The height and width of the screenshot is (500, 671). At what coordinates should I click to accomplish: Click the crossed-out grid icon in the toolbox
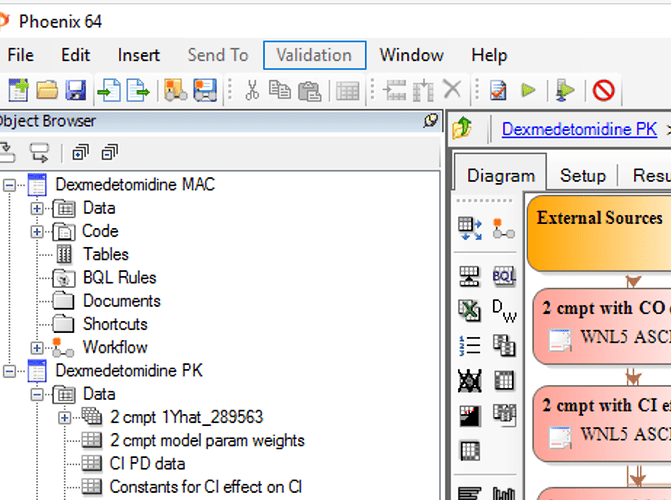469,380
